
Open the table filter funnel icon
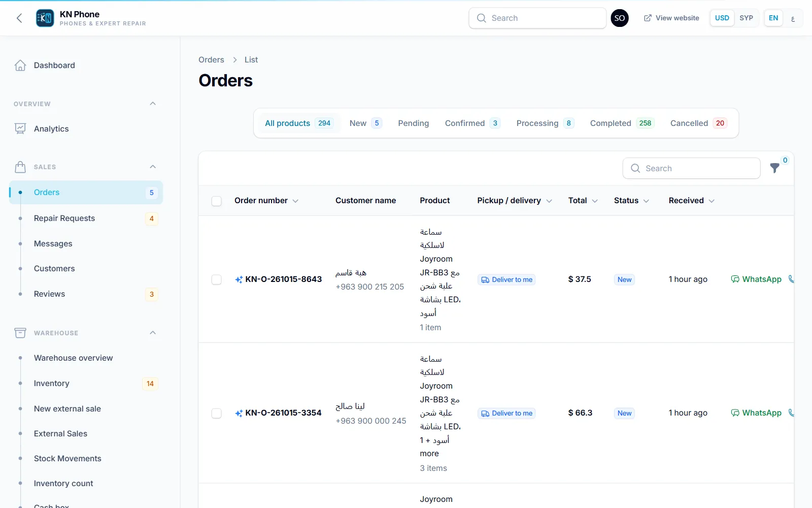[775, 168]
